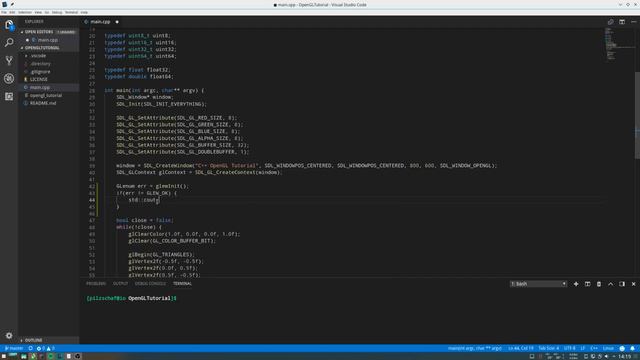Maximize the panel with the up chevron
The height and width of the screenshot is (360, 640).
coord(610,284)
